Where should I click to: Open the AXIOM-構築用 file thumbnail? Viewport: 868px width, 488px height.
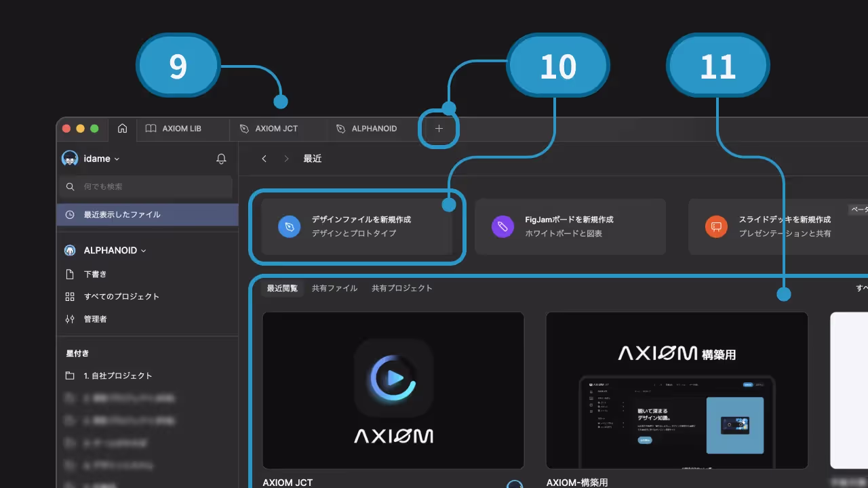pos(677,390)
